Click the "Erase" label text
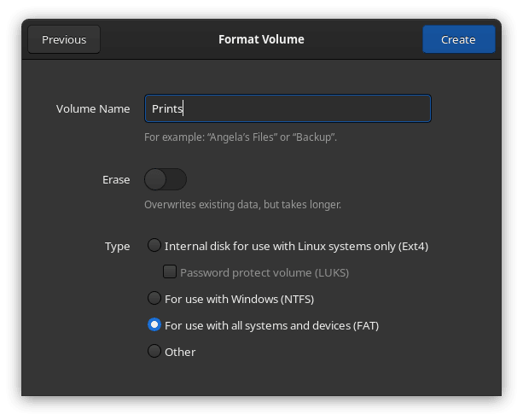 [x=116, y=180]
